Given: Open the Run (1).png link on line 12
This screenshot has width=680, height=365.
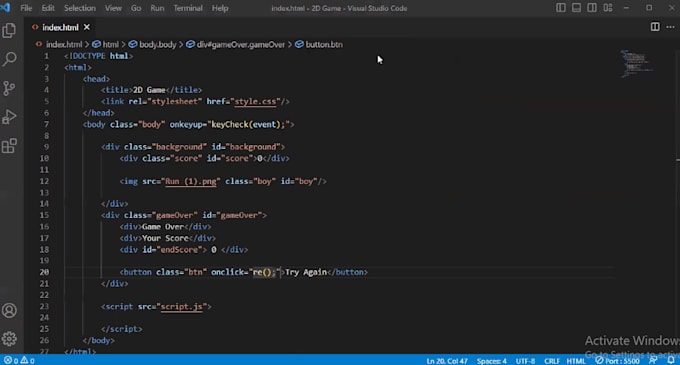Looking at the screenshot, I should pos(190,181).
